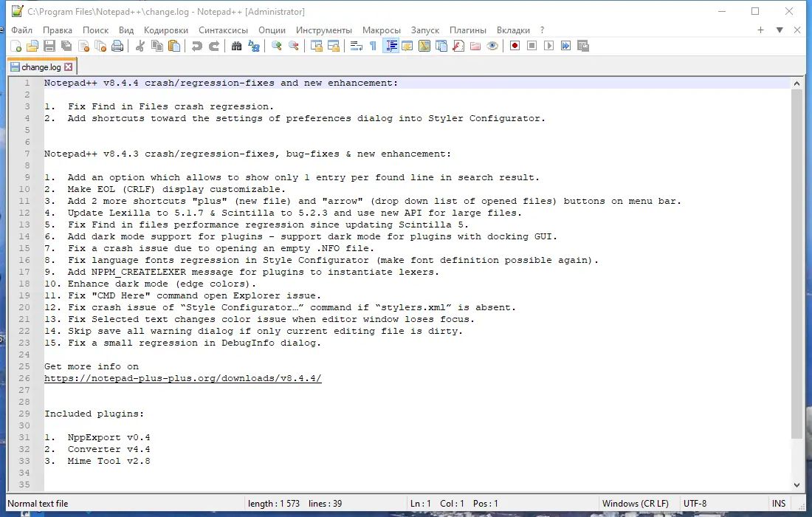Open Replace dialog toolbar icon
The image size is (812, 517).
pyautogui.click(x=254, y=46)
